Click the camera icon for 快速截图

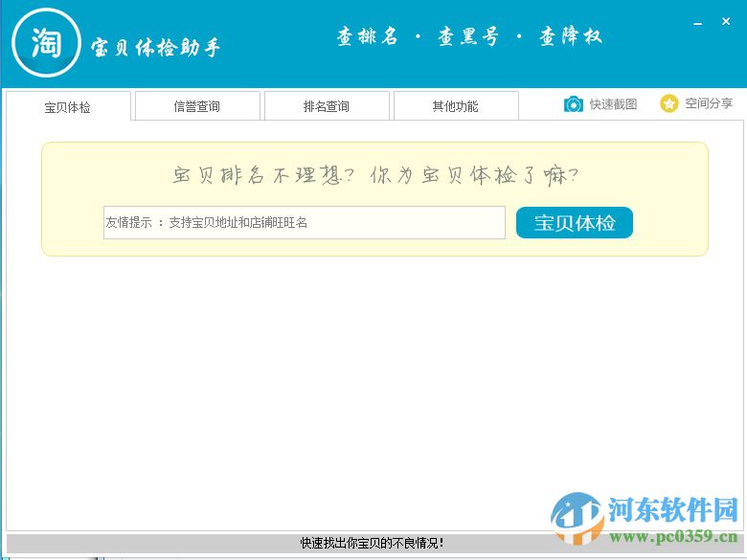coord(573,103)
